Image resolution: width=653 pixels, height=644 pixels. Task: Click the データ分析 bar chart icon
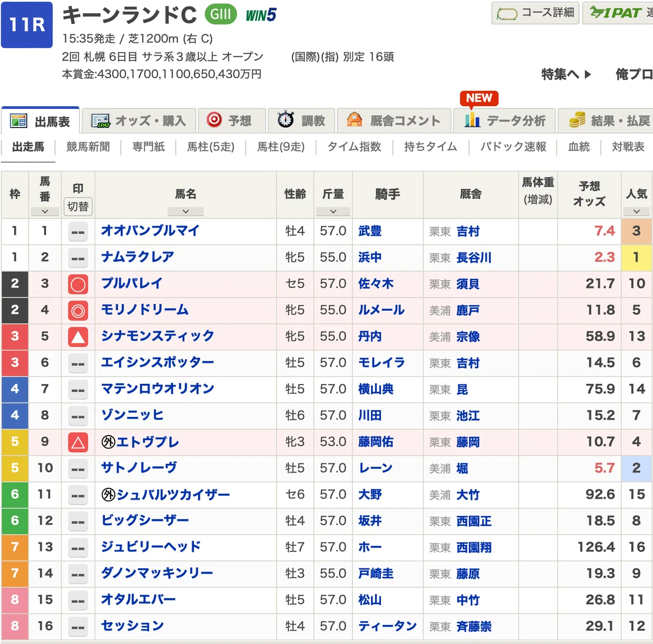[472, 120]
